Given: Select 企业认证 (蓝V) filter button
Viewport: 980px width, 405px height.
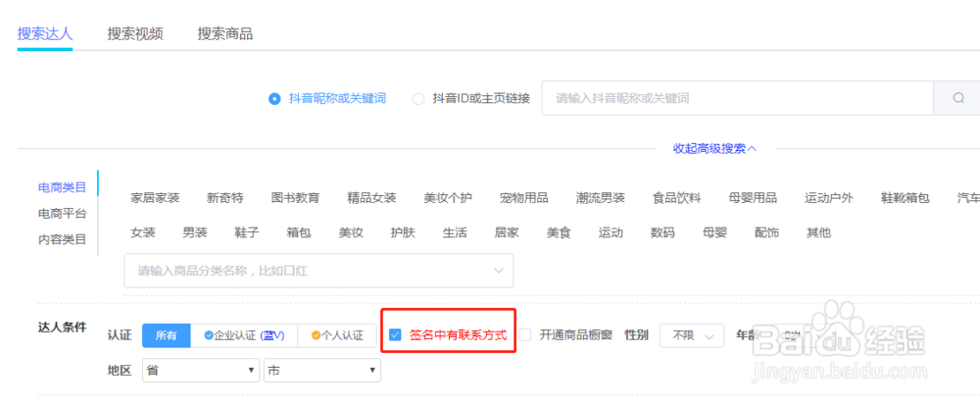Looking at the screenshot, I should [244, 335].
